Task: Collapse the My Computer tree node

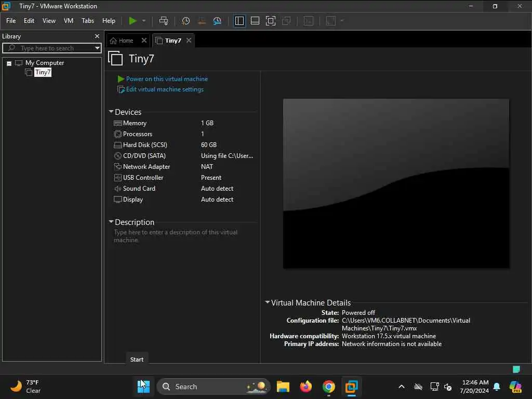Action: click(9, 63)
